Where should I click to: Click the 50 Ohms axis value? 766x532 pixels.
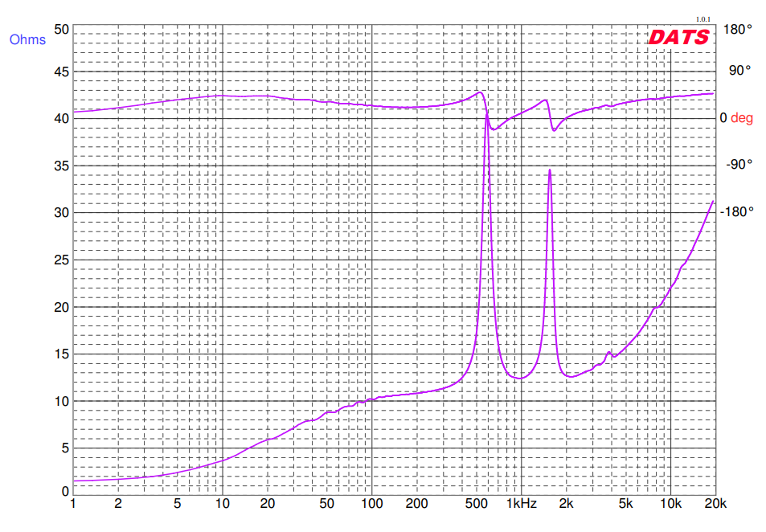click(x=61, y=29)
